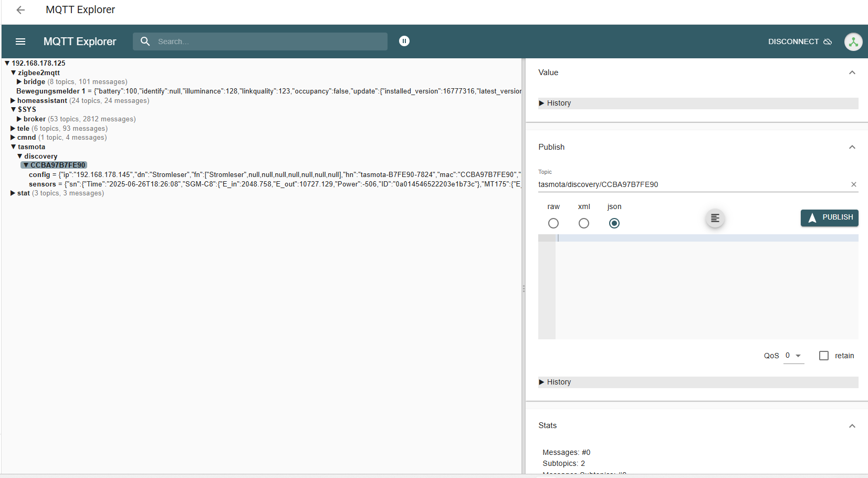Select the Bewegungsmelder 1 message row
Viewport: 868px width, 478px height.
268,91
